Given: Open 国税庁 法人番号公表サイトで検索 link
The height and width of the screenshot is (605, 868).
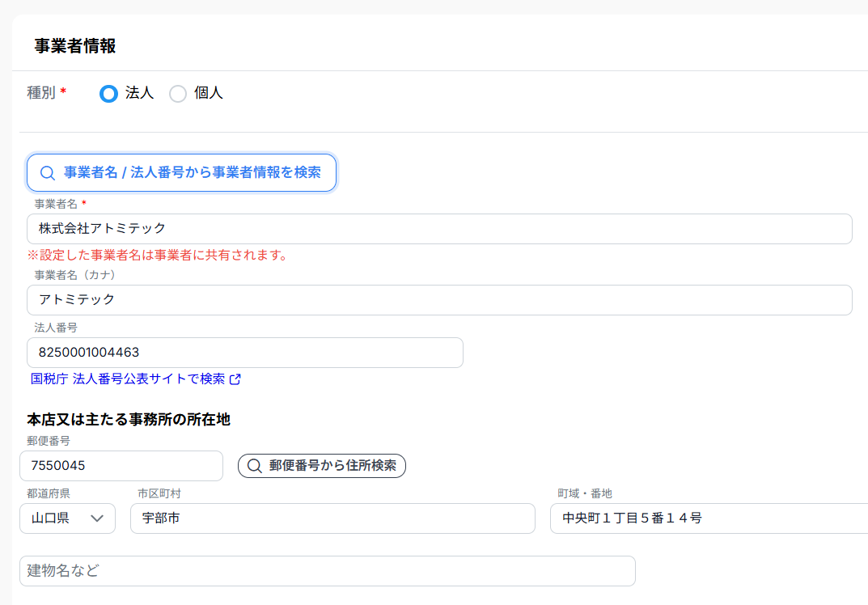Looking at the screenshot, I should pyautogui.click(x=128, y=379).
